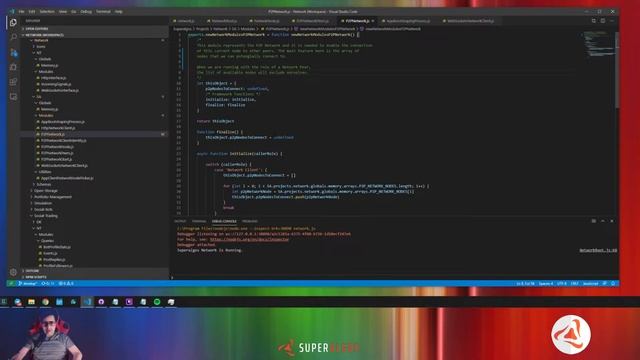
Task: Open the NetworkRoot.js source link in debug console
Action: [598, 250]
